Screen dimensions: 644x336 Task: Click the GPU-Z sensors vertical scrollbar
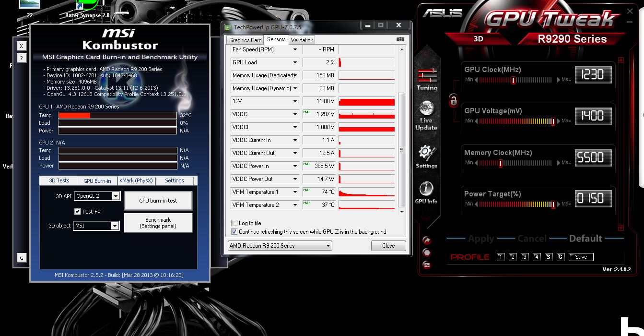coord(402,150)
